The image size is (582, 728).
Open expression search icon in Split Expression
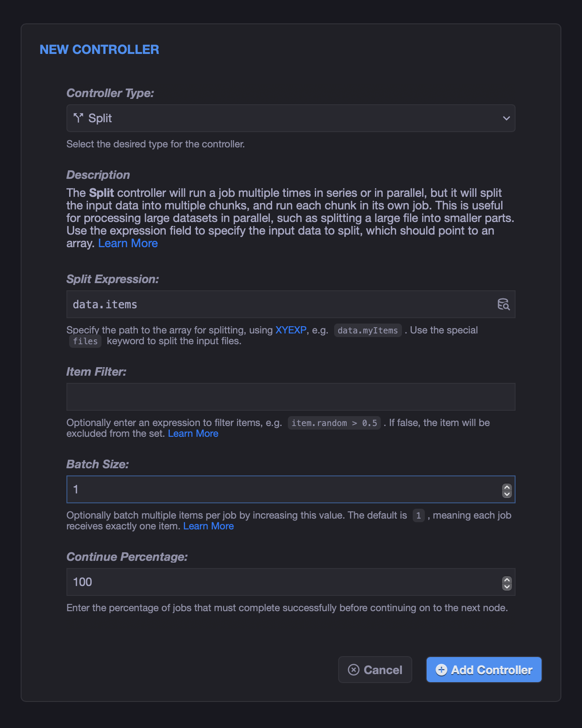pos(503,304)
